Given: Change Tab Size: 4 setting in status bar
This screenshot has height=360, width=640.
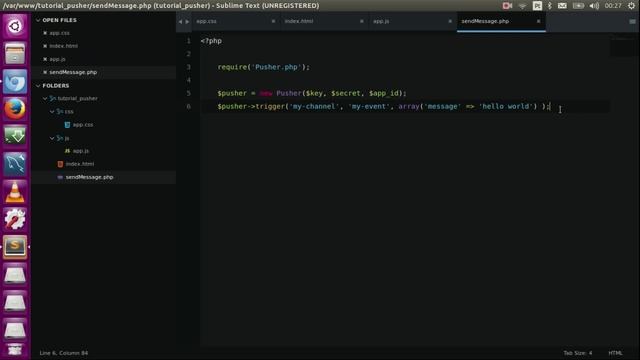Looking at the screenshot, I should coord(578,353).
